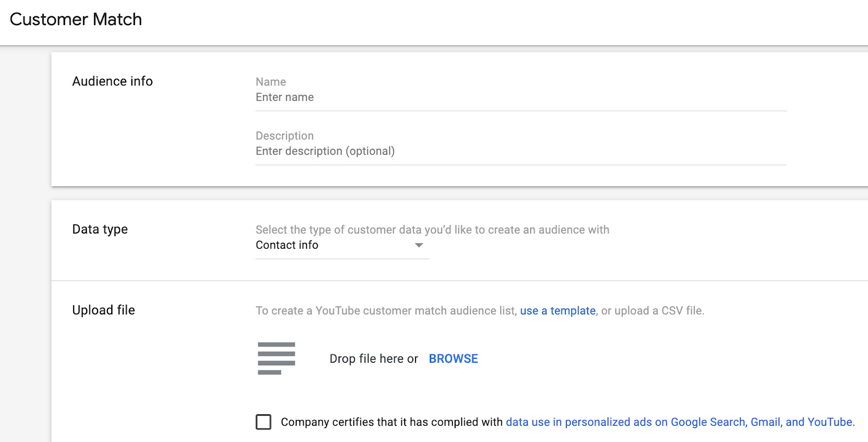
Task: Click the Name field label
Action: click(271, 82)
